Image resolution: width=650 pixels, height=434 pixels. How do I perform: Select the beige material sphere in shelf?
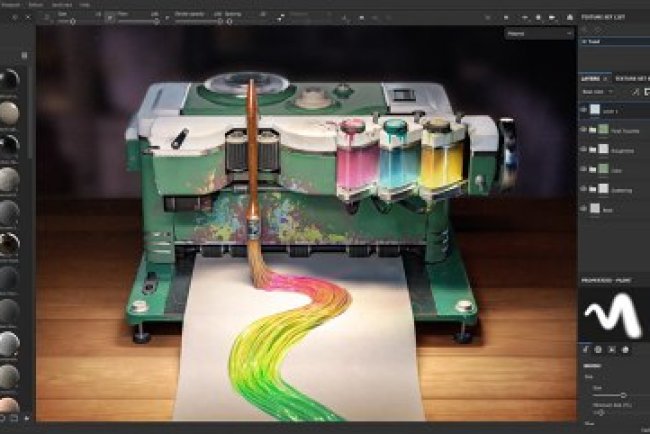(x=9, y=113)
